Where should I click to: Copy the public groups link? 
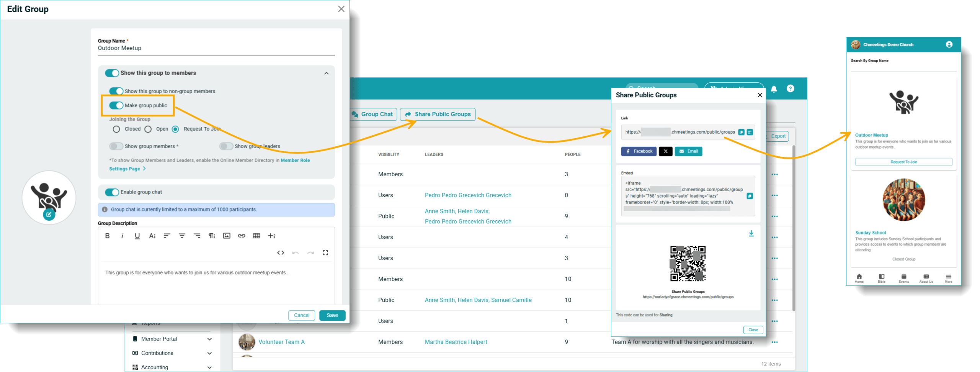pos(741,132)
